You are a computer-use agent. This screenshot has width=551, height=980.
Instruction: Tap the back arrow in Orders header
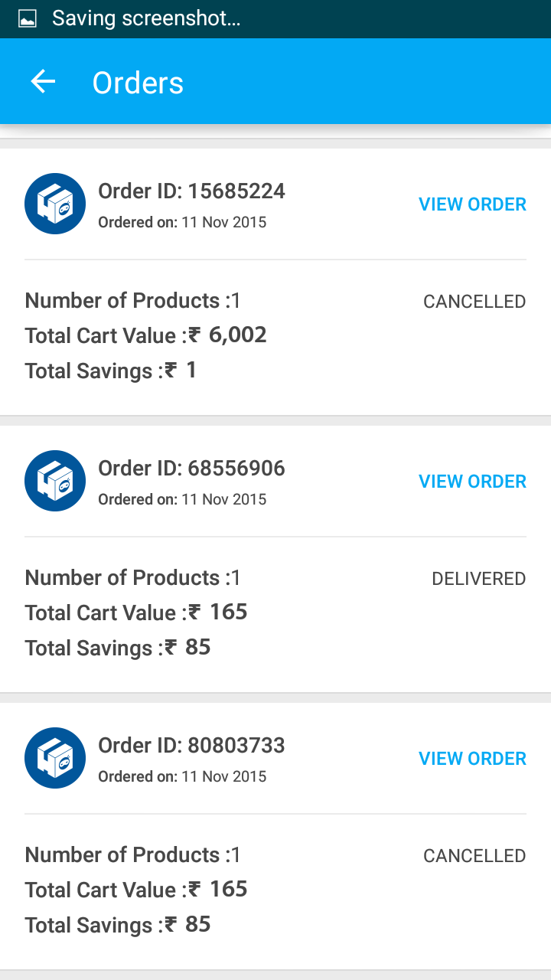tap(44, 82)
